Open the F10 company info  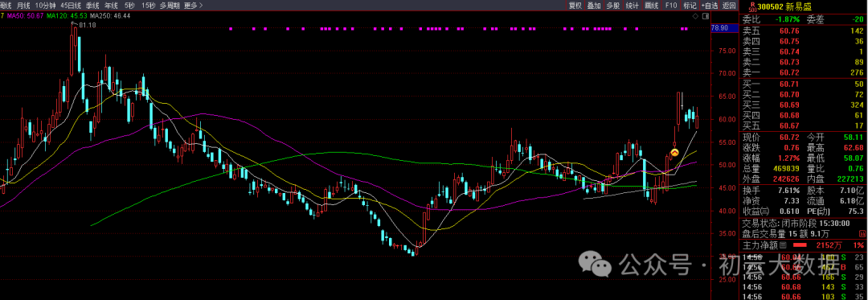pyautogui.click(x=671, y=6)
